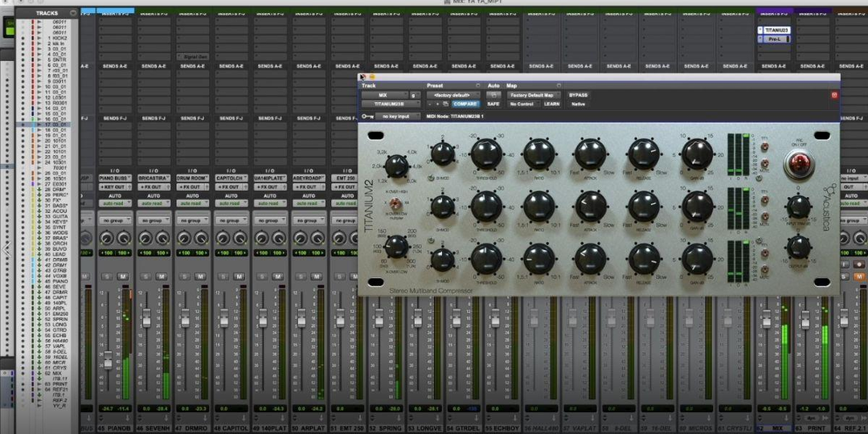Open the No Control dropdown
Image resolution: width=868 pixels, height=434 pixels.
pyautogui.click(x=522, y=104)
